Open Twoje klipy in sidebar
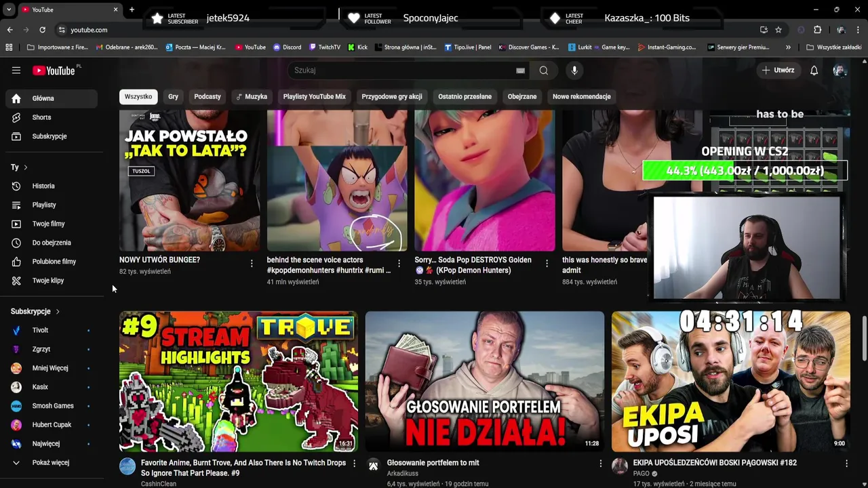Image resolution: width=868 pixels, height=488 pixels. pos(52,281)
